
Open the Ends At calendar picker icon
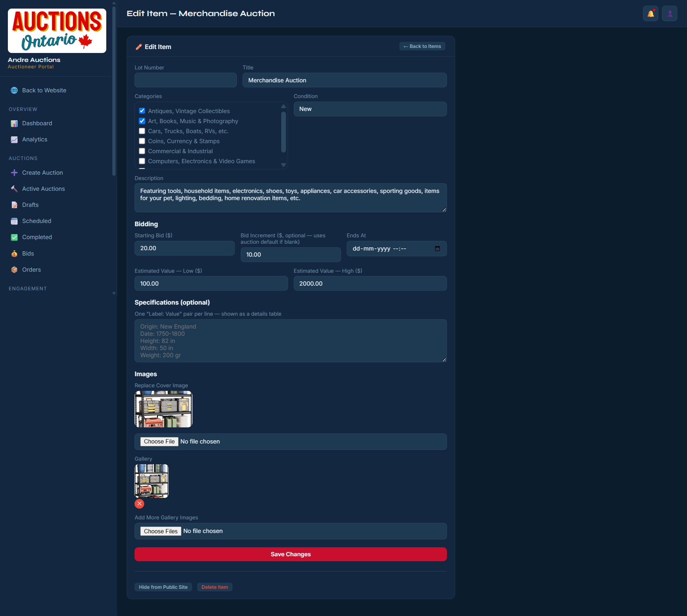(437, 248)
